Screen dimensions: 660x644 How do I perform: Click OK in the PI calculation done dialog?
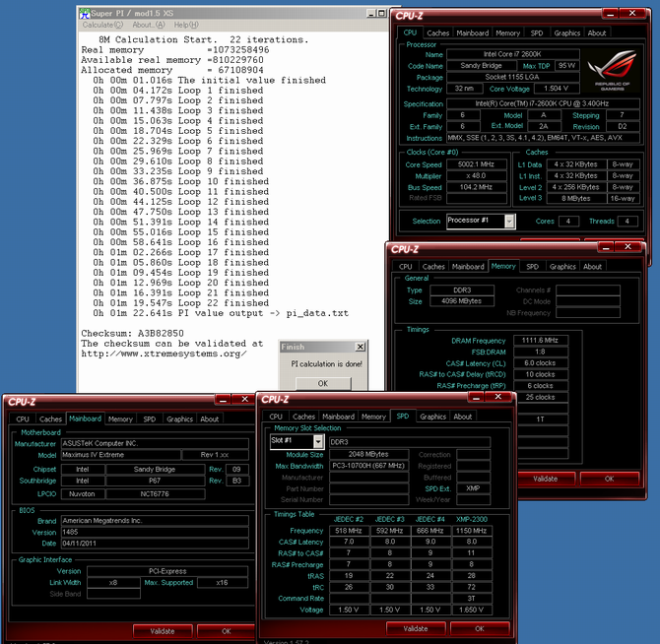(x=323, y=383)
